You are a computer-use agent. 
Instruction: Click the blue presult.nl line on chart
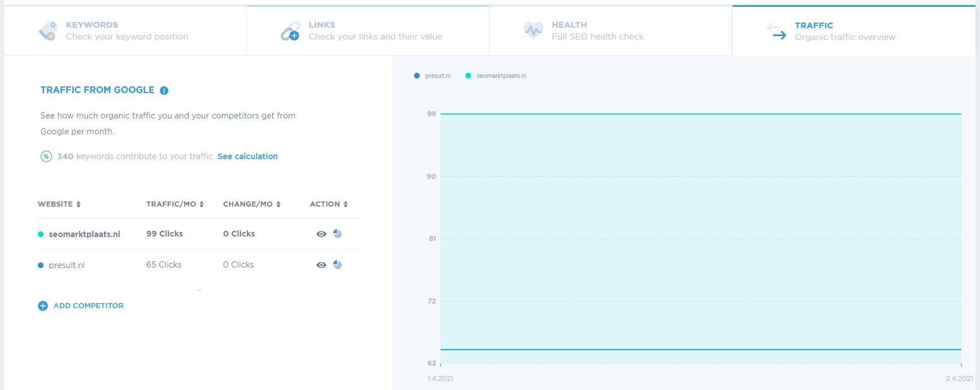(700, 349)
